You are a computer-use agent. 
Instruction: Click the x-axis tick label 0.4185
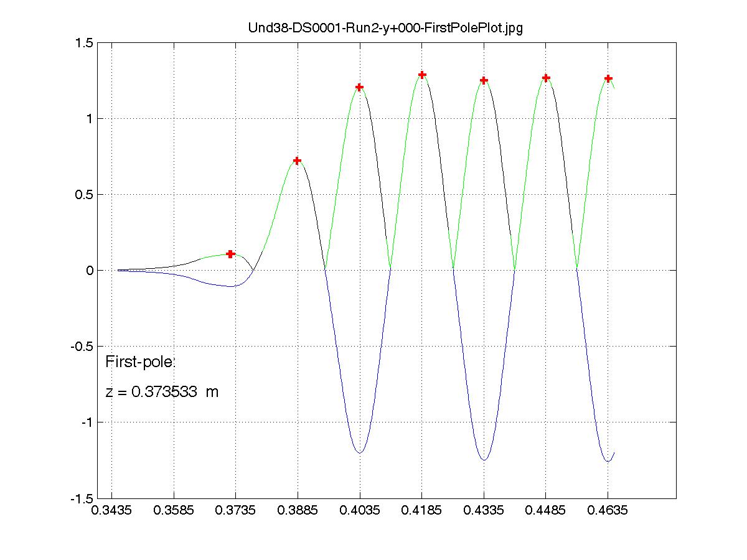coord(422,511)
